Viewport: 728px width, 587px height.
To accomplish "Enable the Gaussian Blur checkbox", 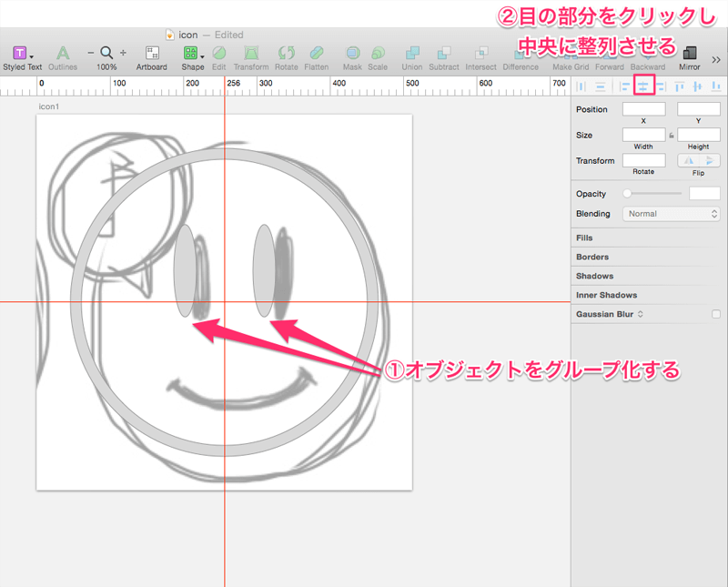I will pyautogui.click(x=716, y=314).
